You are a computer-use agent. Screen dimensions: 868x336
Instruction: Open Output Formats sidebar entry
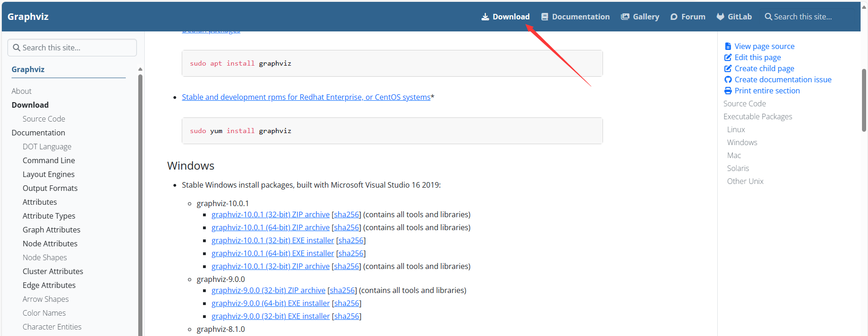(50, 188)
